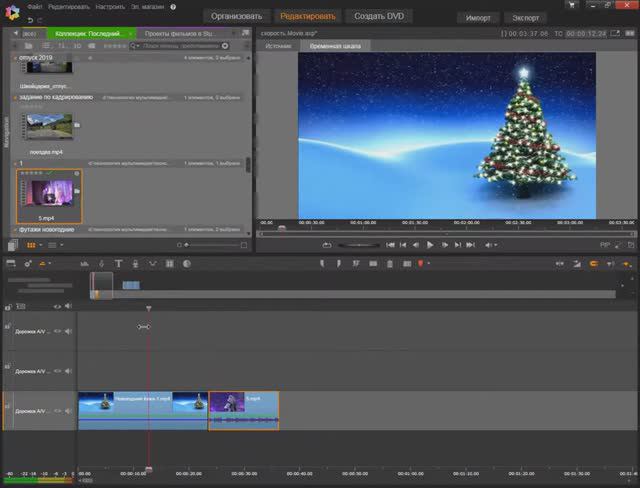Viewport: 640px width, 488px height.
Task: Click the library search field
Action: coord(182,46)
